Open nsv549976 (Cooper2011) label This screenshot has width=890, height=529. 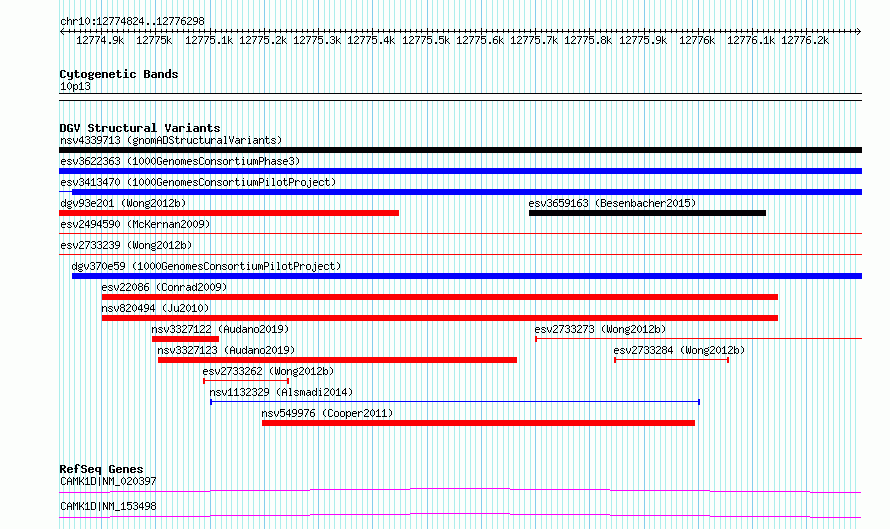[x=327, y=413]
